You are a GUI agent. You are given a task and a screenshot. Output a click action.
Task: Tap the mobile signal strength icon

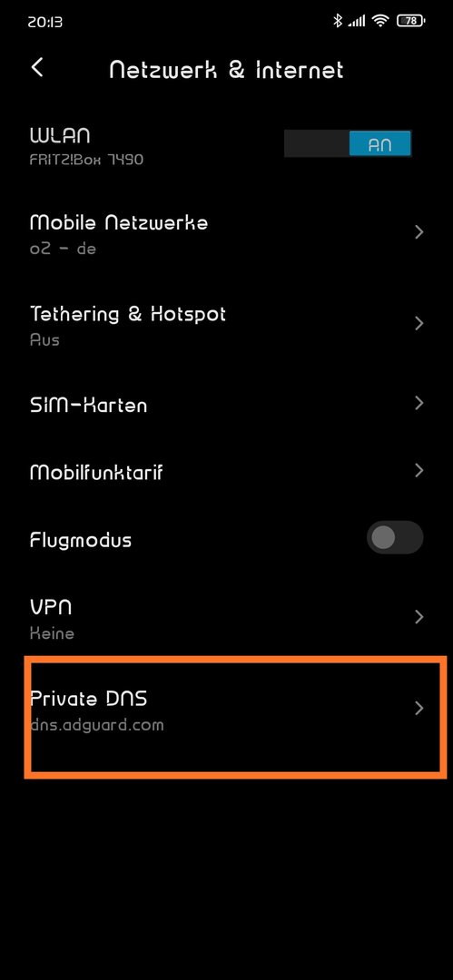coord(357,22)
